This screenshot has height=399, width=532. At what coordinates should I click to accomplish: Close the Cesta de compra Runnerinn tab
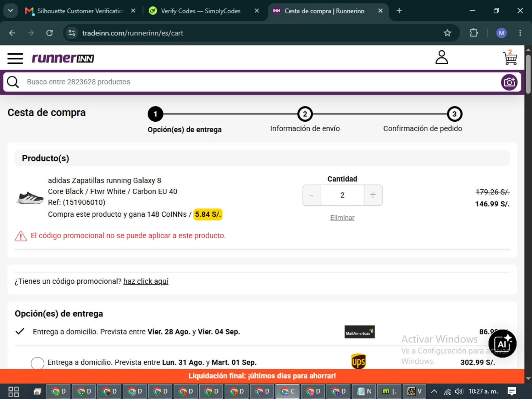(380, 11)
